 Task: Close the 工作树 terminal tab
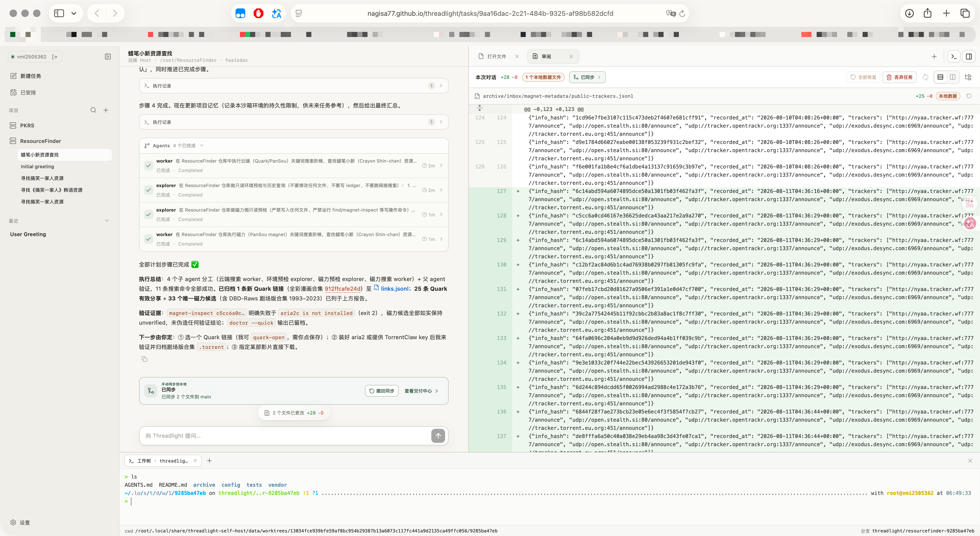pos(195,461)
